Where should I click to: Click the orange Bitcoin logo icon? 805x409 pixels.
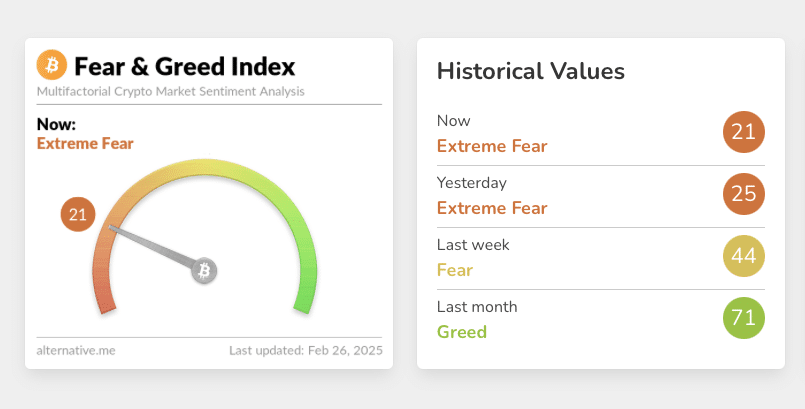click(x=52, y=67)
